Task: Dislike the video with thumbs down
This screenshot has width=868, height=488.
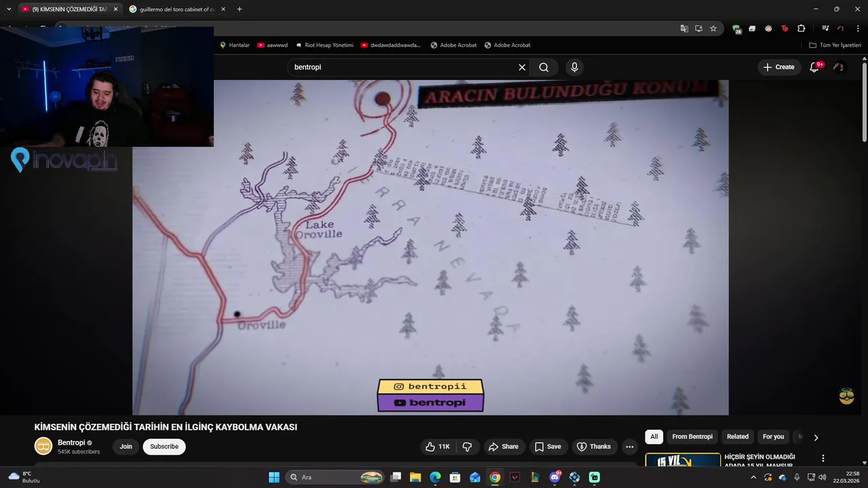Action: coord(467,447)
